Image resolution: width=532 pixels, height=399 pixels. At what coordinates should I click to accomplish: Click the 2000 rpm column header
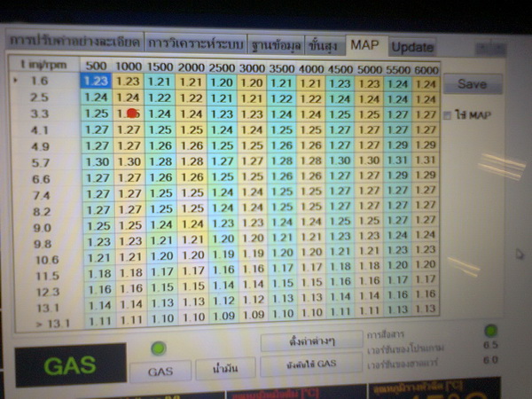[x=191, y=66]
